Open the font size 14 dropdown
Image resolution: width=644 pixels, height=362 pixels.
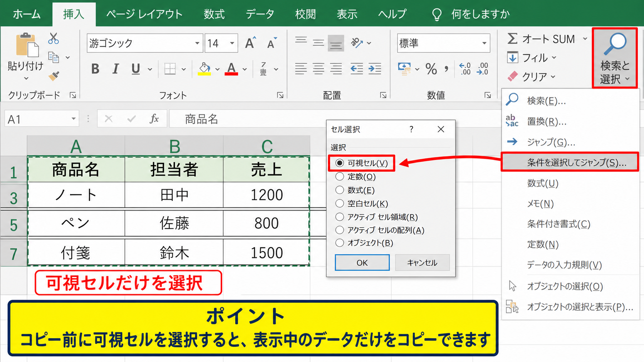click(x=232, y=43)
